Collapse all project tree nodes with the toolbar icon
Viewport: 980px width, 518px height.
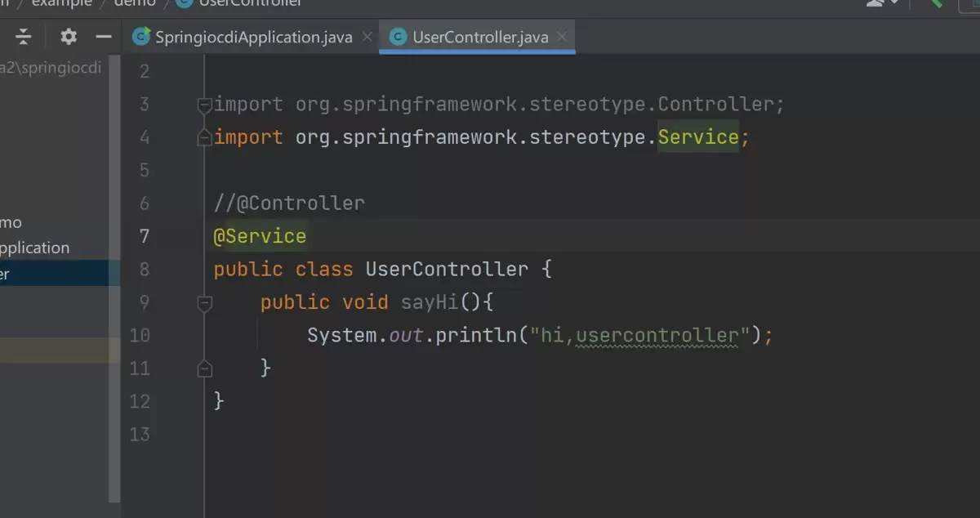pos(24,37)
